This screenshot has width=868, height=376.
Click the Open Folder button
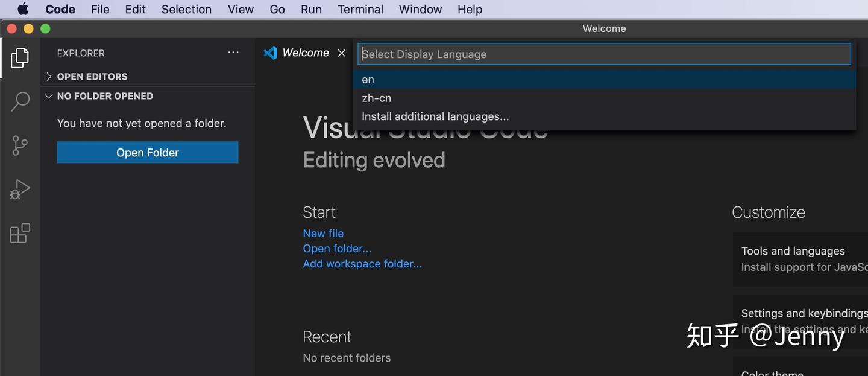click(x=147, y=152)
